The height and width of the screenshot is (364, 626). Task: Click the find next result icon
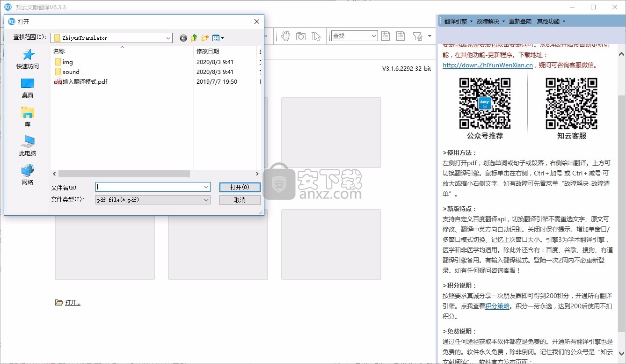click(x=400, y=36)
